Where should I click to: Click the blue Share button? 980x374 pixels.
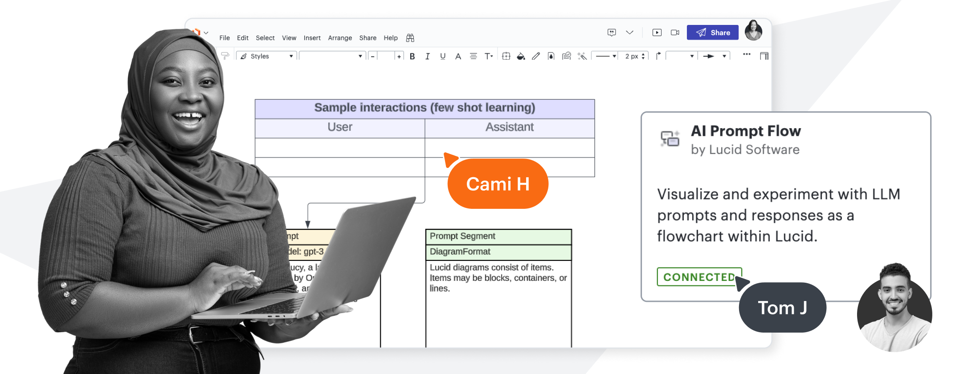click(x=712, y=33)
